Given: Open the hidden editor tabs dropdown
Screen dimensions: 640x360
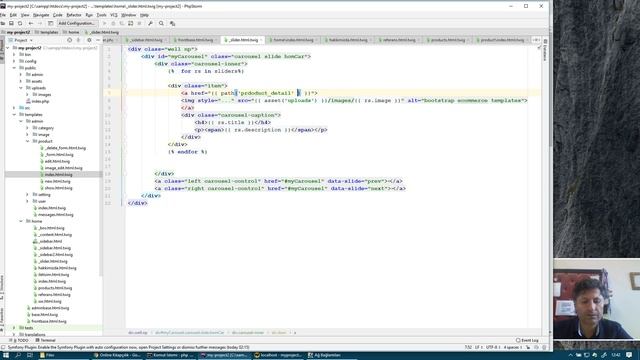Looking at the screenshot, I should coord(536,40).
